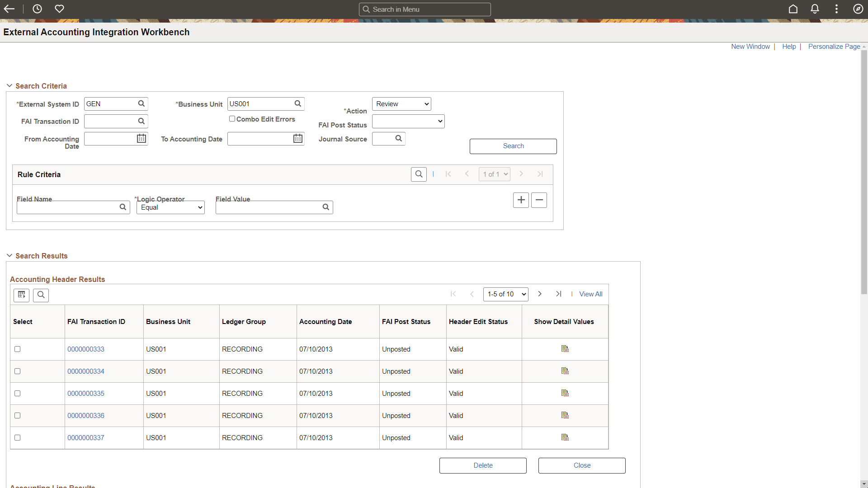This screenshot has width=868, height=488.
Task: Open the Action dropdown showing Review
Action: pos(401,103)
